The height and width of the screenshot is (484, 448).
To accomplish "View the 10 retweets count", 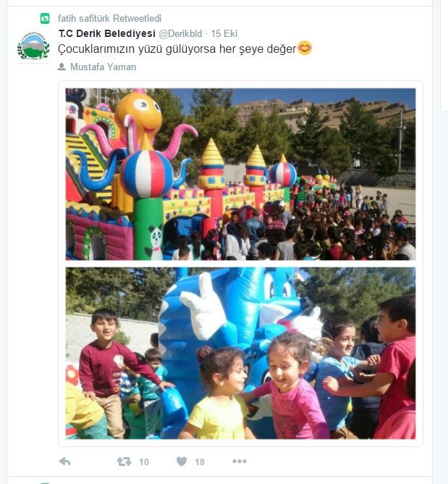I will coord(144,462).
